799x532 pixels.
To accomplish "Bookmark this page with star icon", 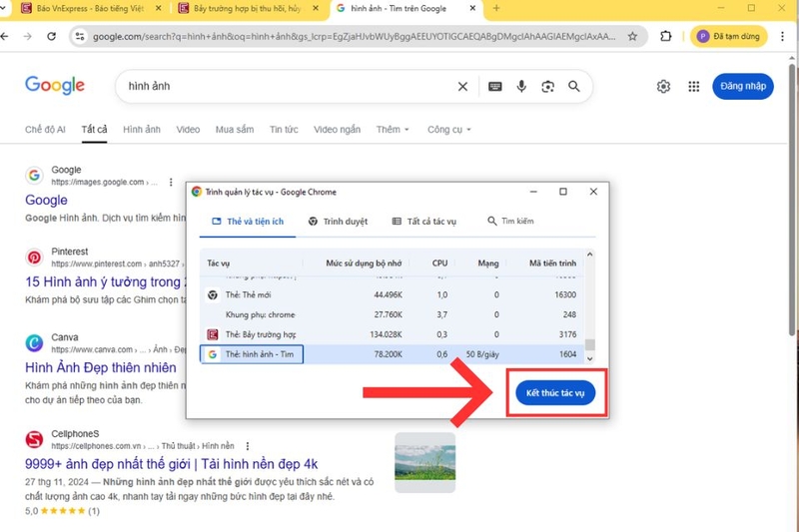I will coord(632,36).
